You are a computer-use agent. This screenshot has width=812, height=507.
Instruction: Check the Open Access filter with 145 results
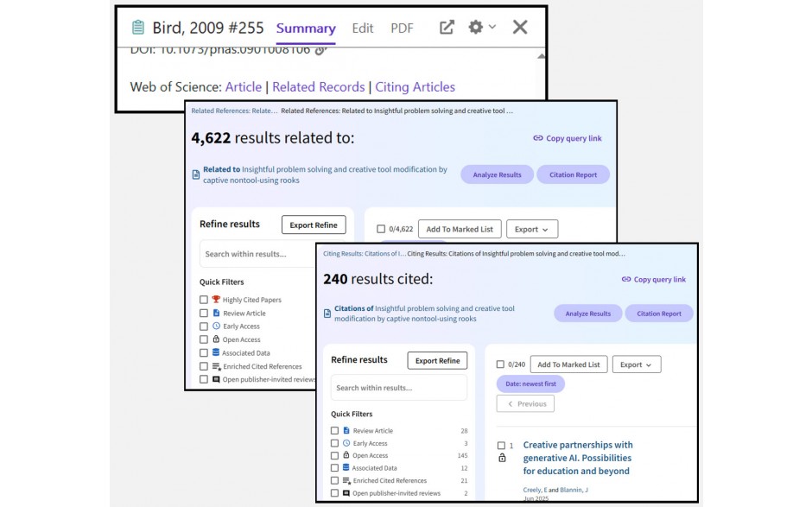point(335,455)
